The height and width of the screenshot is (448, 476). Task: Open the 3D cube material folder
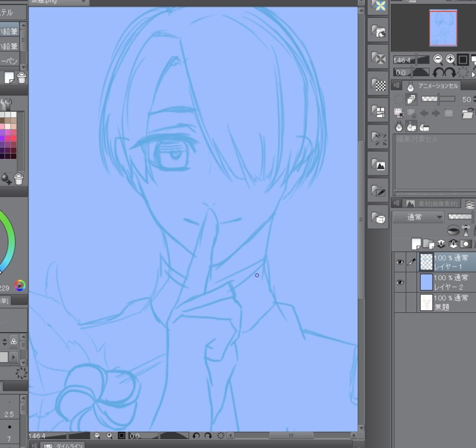[x=378, y=217]
